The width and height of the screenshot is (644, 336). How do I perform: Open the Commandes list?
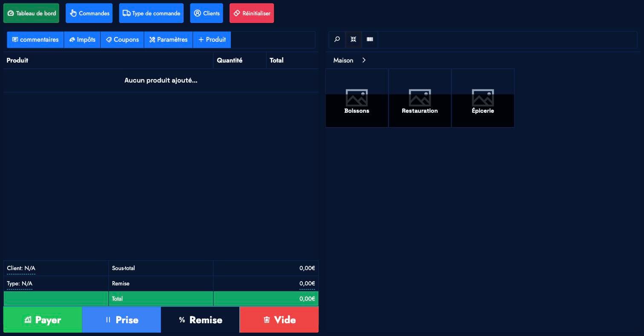tap(89, 13)
